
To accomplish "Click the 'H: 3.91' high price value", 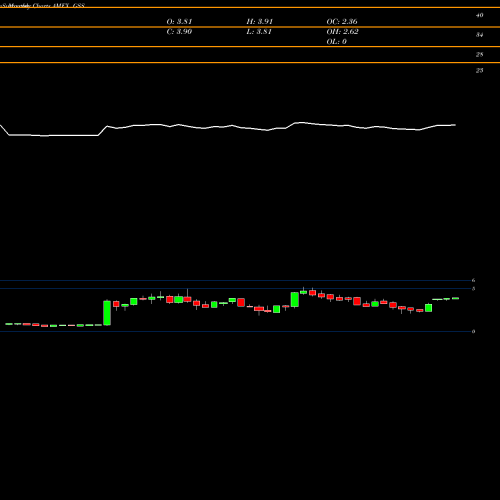I will [260, 22].
